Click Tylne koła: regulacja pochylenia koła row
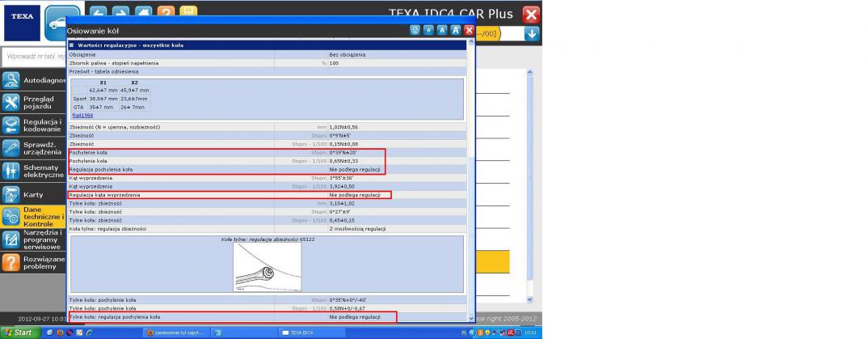The height and width of the screenshot is (339, 868). [267, 317]
